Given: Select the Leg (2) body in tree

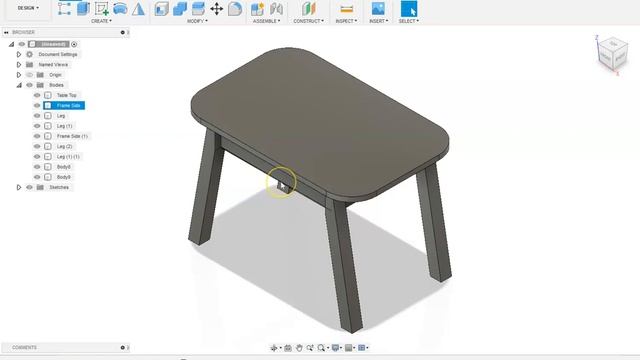Looking at the screenshot, I should pos(64,146).
